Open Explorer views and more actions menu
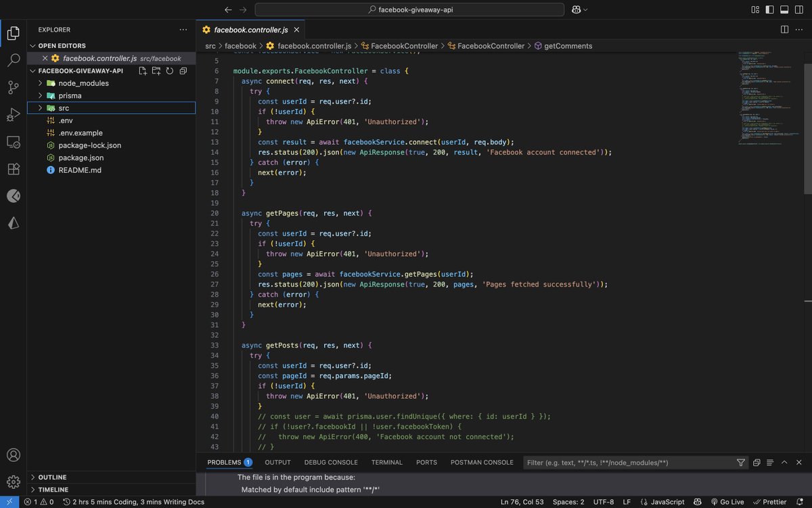812x508 pixels. (x=183, y=30)
